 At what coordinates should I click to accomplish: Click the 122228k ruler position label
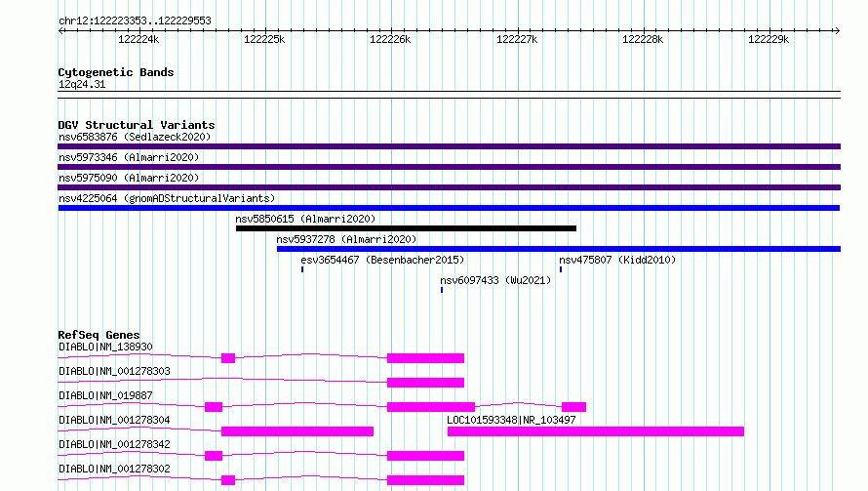643,39
